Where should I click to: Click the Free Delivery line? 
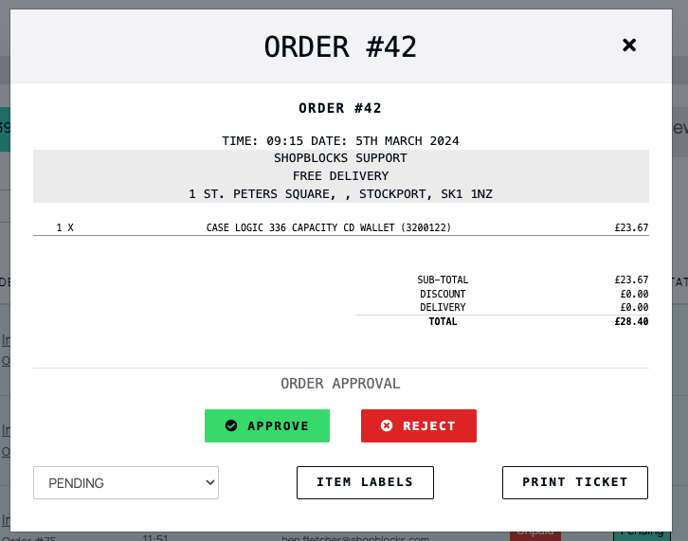click(341, 176)
